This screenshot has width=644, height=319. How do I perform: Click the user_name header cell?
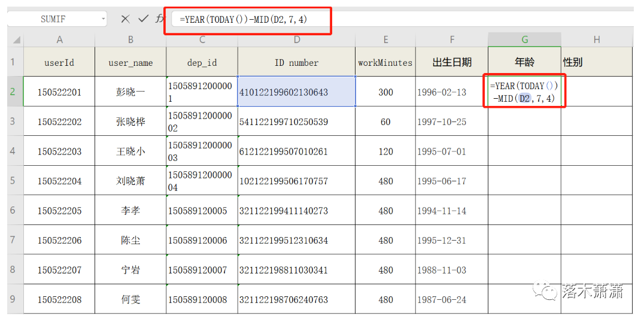click(x=130, y=62)
